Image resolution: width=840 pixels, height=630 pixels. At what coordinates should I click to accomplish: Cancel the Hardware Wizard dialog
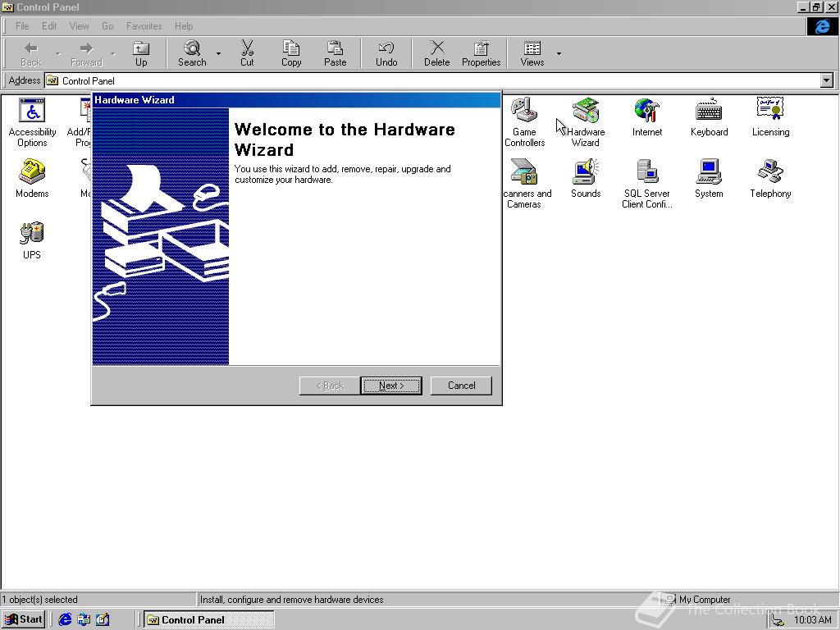[x=461, y=386]
